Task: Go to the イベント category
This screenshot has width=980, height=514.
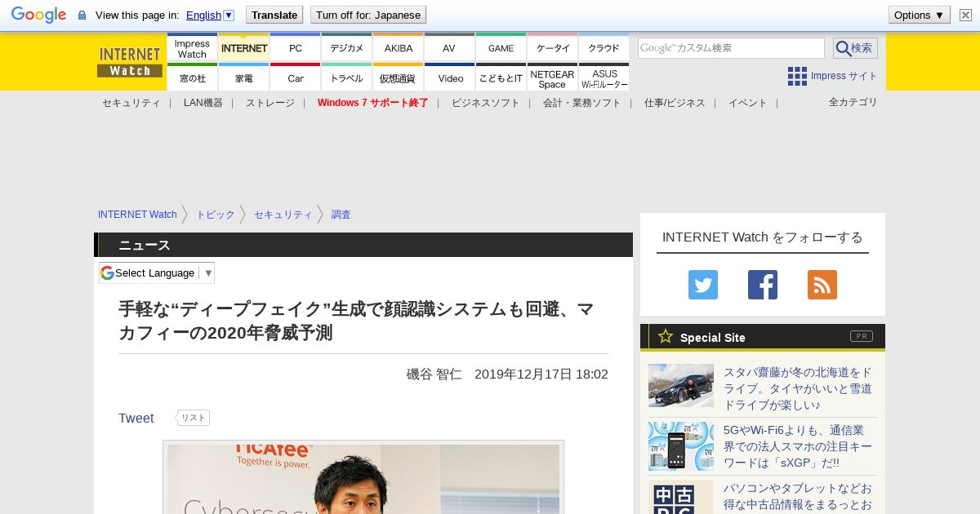Action: (747, 103)
